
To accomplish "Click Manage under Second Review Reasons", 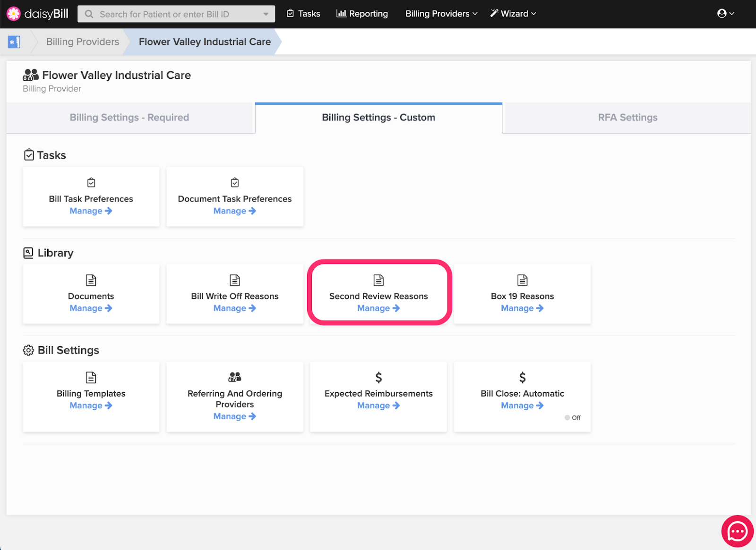I will click(378, 308).
